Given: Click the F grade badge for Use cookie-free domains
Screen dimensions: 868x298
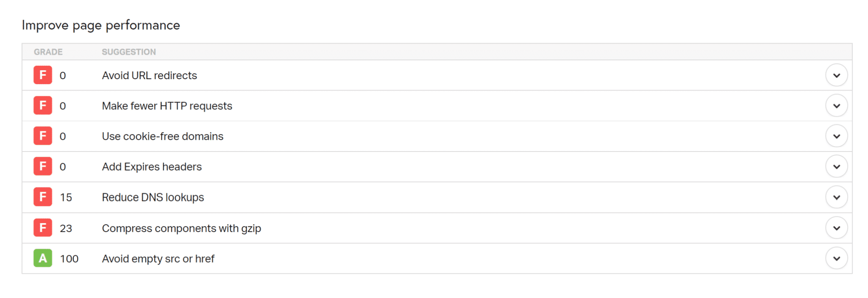Looking at the screenshot, I should (42, 136).
